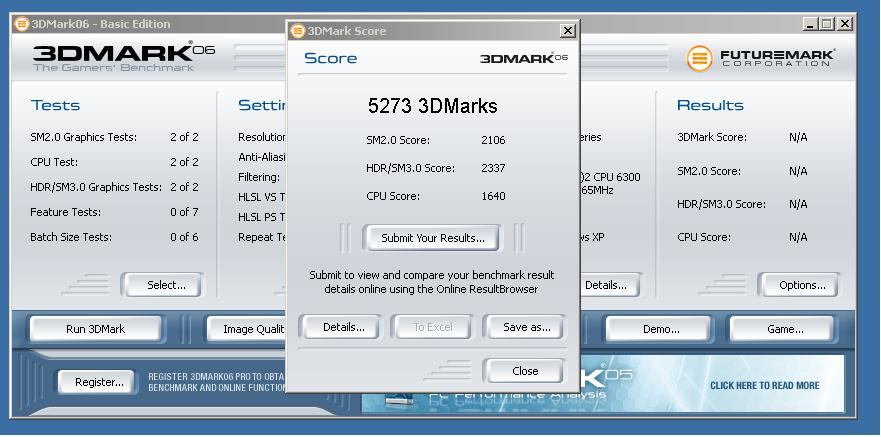The width and height of the screenshot is (881, 437).
Task: Click the 3DMark06 logo in score dialog
Action: click(x=524, y=58)
